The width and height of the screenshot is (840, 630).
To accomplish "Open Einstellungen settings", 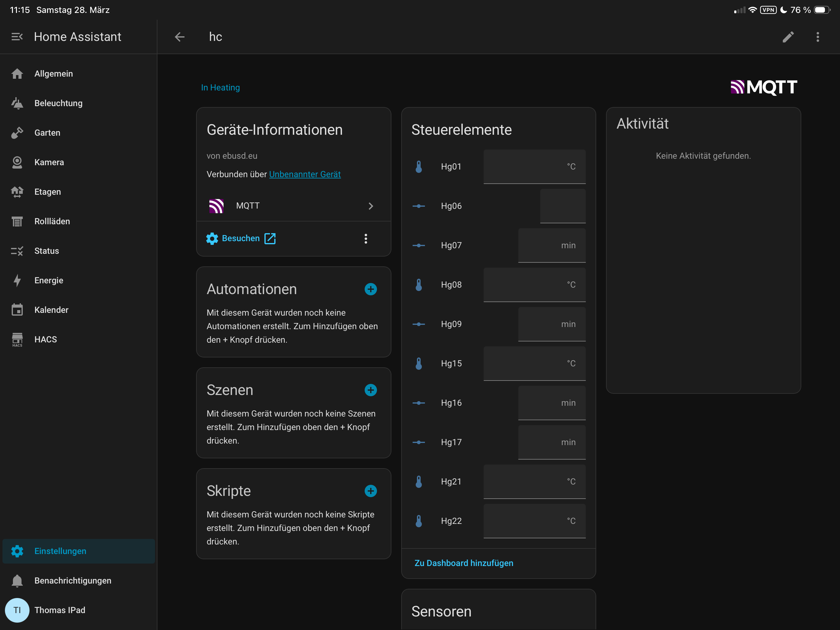I will point(79,551).
